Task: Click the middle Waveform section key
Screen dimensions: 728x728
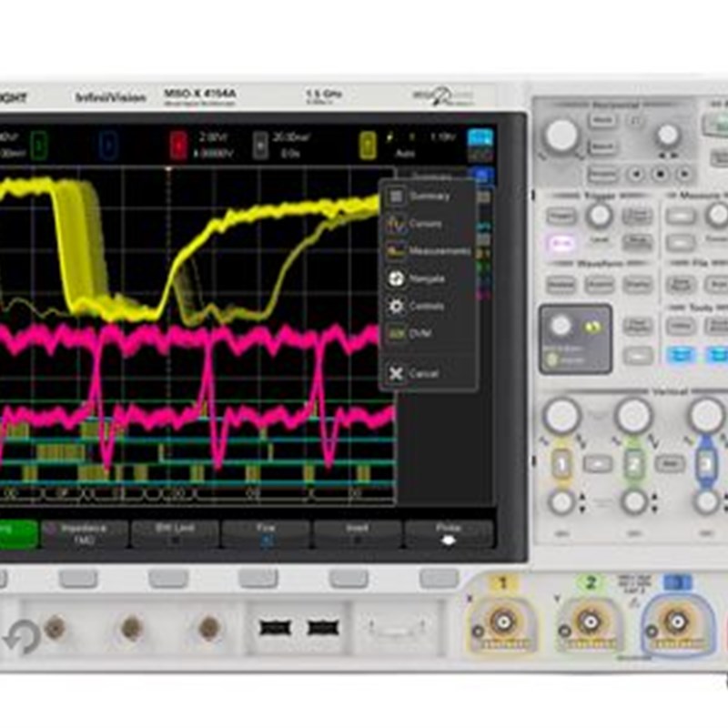Action: [x=600, y=284]
